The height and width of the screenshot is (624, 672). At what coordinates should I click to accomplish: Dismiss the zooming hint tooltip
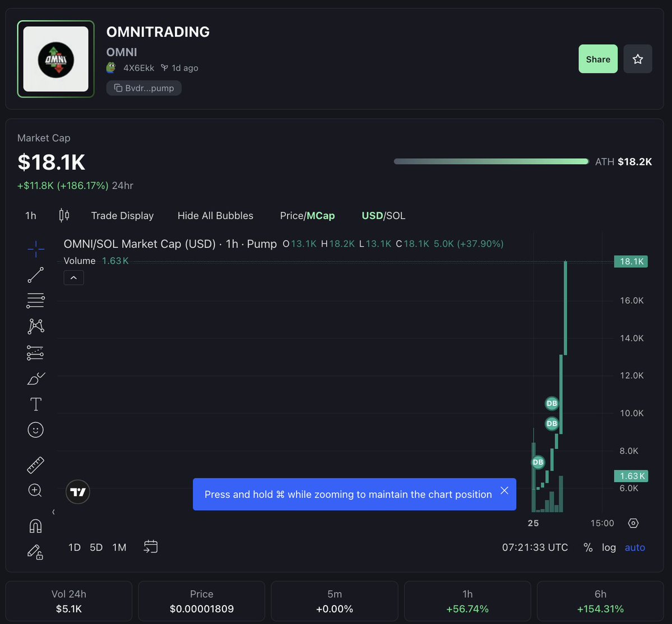coord(504,490)
